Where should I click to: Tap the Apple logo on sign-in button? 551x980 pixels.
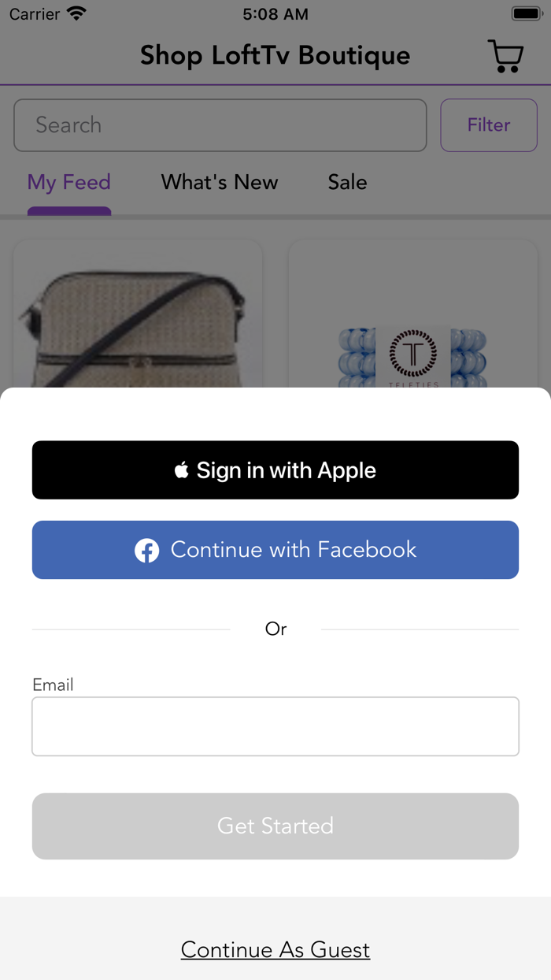pos(182,470)
